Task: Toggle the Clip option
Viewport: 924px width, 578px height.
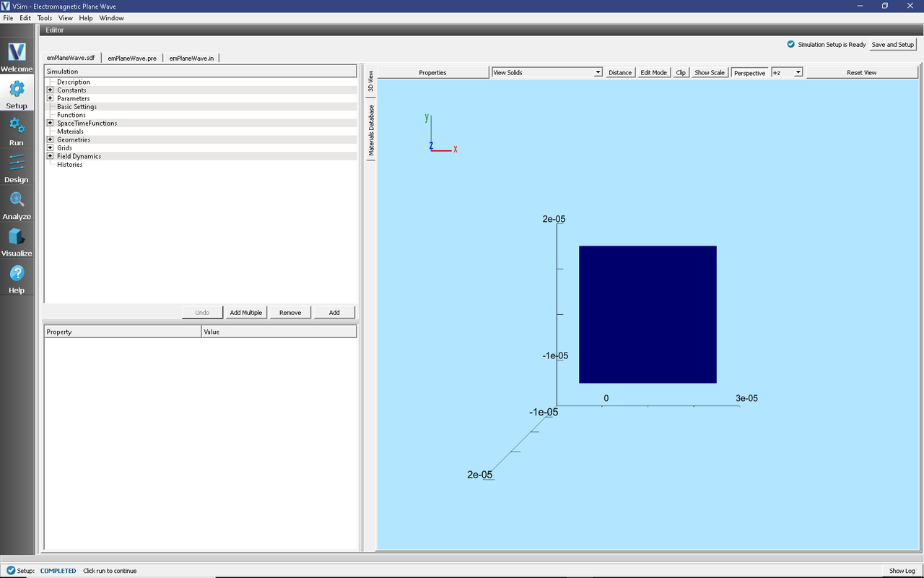Action: point(681,72)
